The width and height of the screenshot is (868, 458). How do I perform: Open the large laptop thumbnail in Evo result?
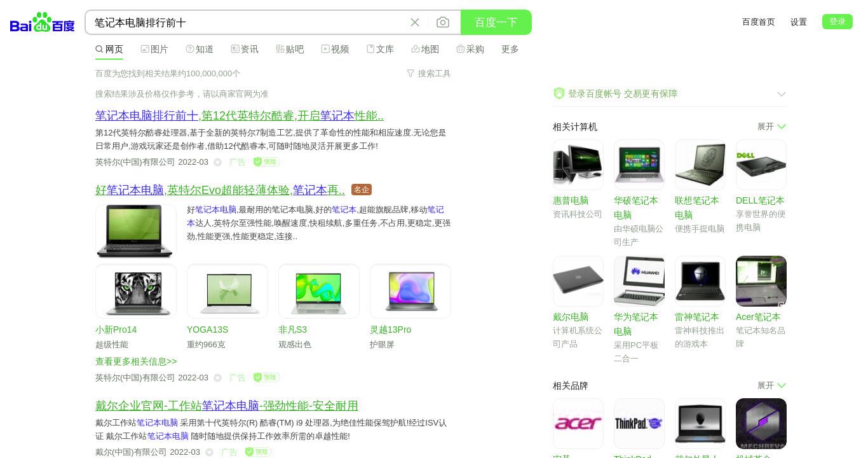[136, 231]
